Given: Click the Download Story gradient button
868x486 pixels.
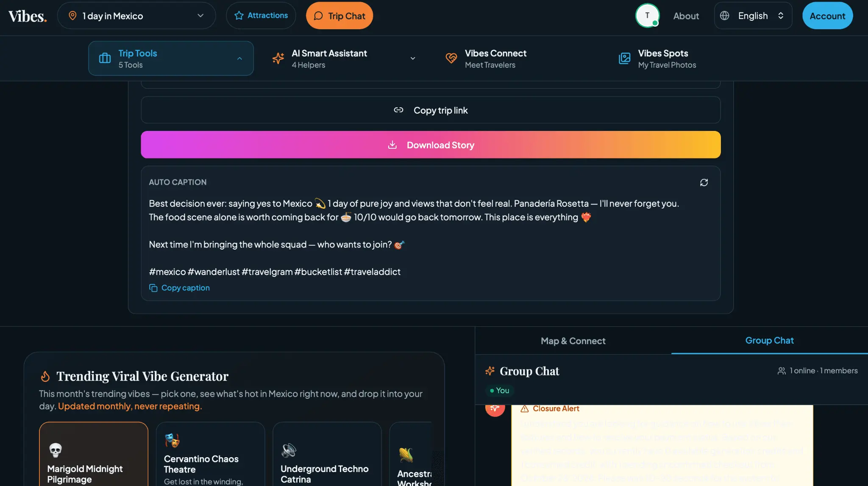Looking at the screenshot, I should [431, 145].
